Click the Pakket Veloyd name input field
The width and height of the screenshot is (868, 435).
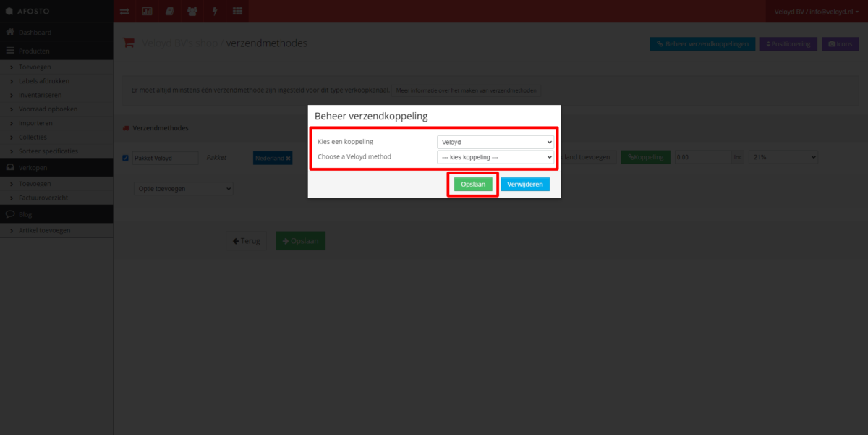click(x=165, y=158)
